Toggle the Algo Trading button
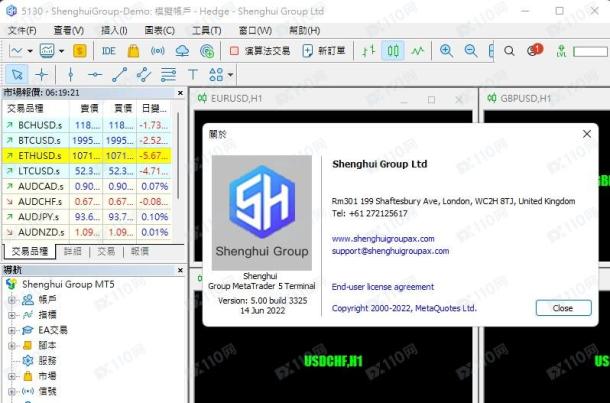This screenshot has width=610, height=403. (259, 51)
